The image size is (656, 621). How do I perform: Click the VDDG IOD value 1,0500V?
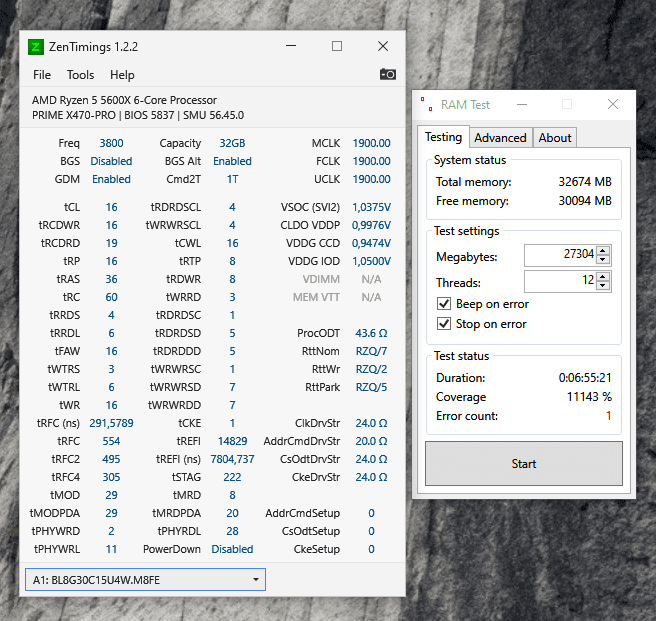click(x=372, y=261)
